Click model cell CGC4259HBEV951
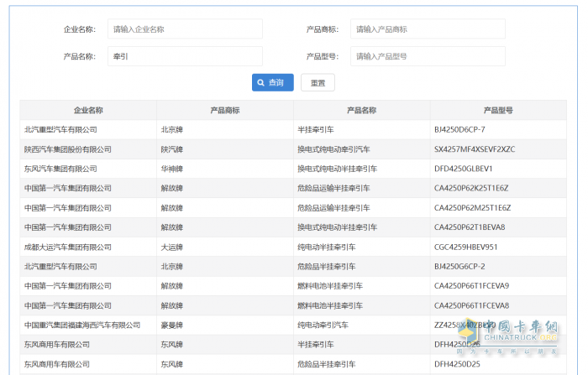Image resolution: width=588 pixels, height=375 pixels. click(x=466, y=247)
